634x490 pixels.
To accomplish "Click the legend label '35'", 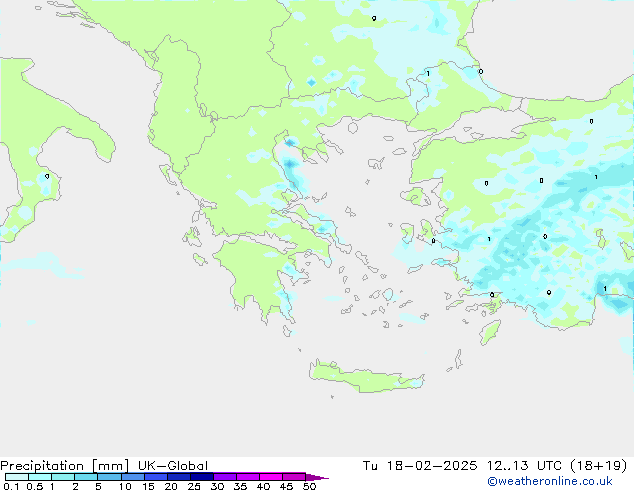I will tap(240, 486).
